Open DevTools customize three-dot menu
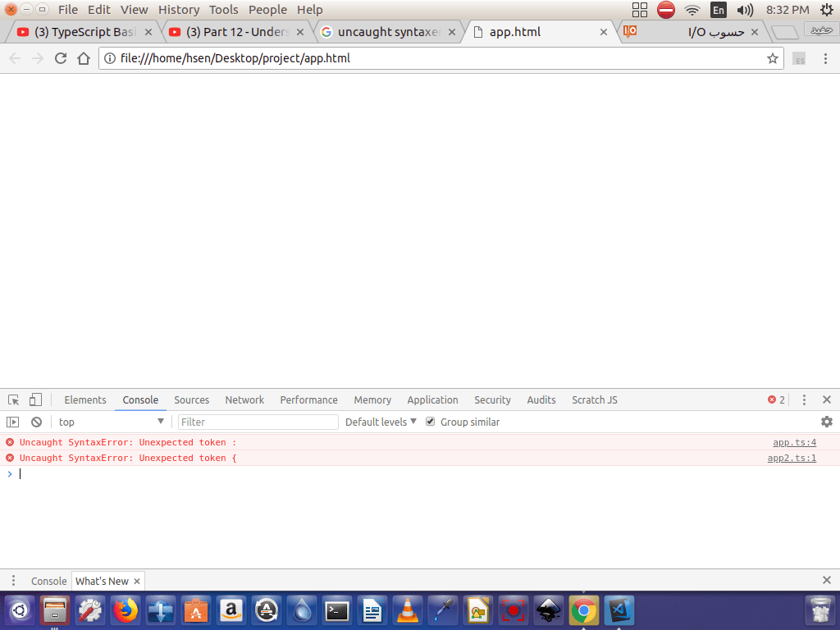The image size is (840, 630). tap(804, 400)
